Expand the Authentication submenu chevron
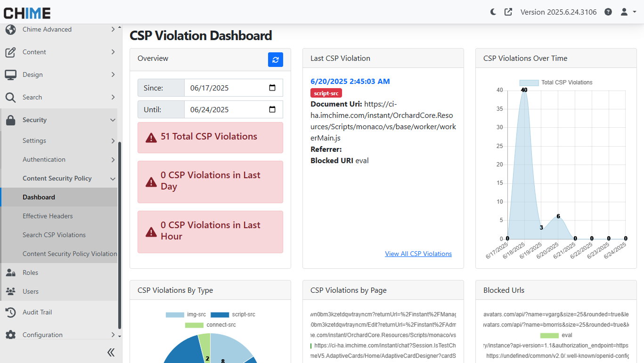644x363 pixels. [x=113, y=159]
